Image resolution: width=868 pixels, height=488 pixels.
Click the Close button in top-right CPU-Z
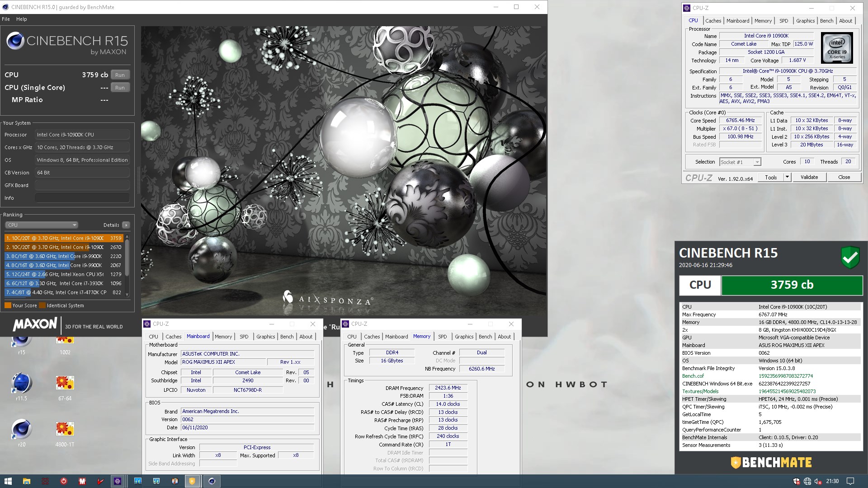pyautogui.click(x=844, y=177)
